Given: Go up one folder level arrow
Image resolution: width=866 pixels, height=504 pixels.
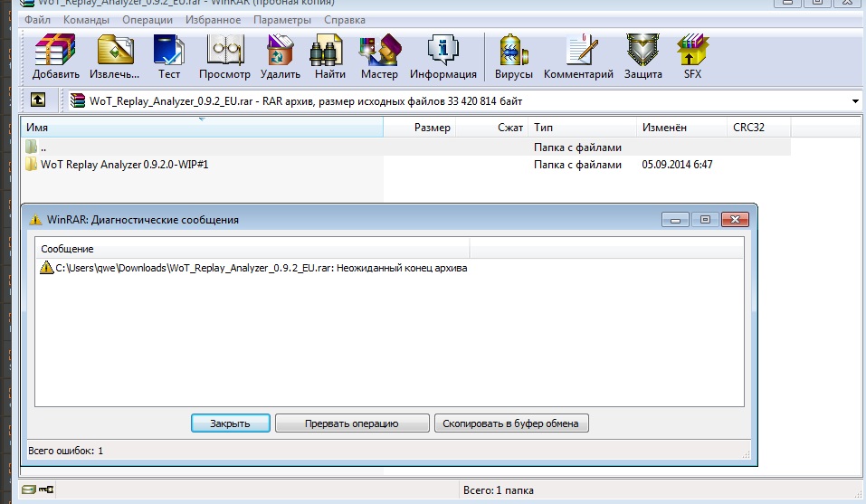Looking at the screenshot, I should pos(38,100).
